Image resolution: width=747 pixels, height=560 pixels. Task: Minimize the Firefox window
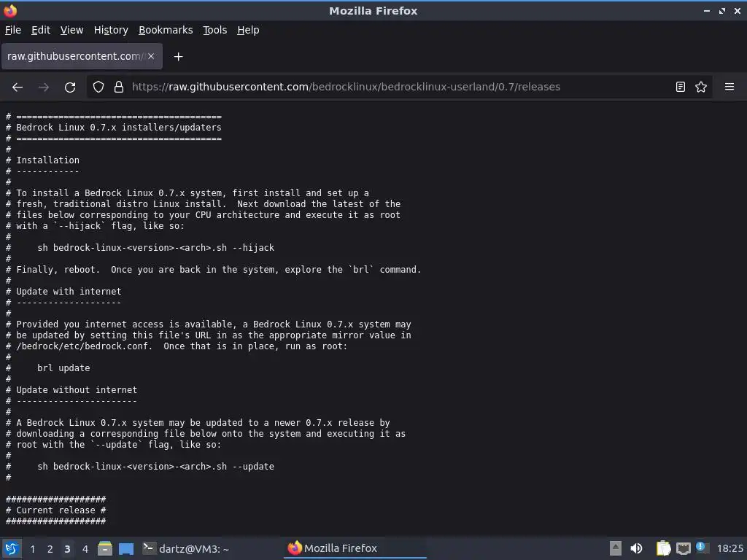(706, 10)
